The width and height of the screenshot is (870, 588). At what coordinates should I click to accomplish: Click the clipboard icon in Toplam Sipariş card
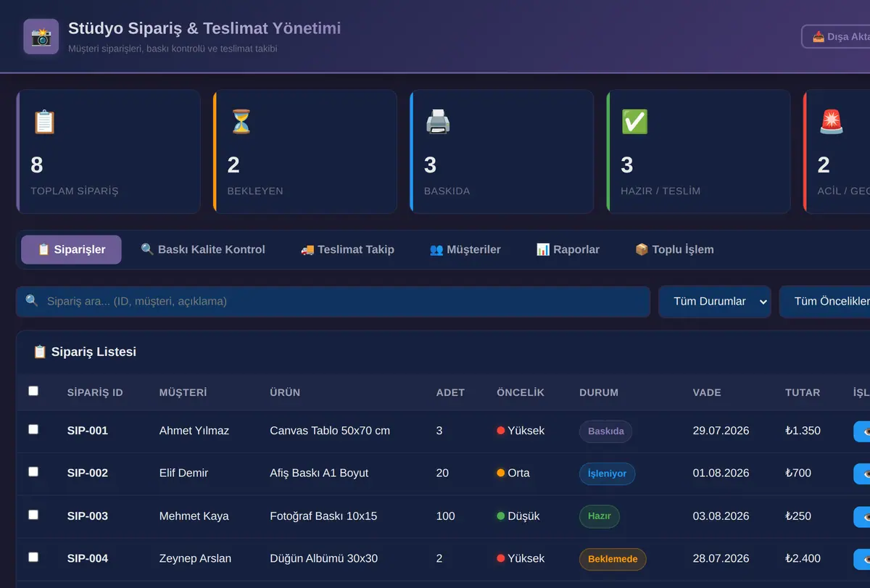pos(44,121)
